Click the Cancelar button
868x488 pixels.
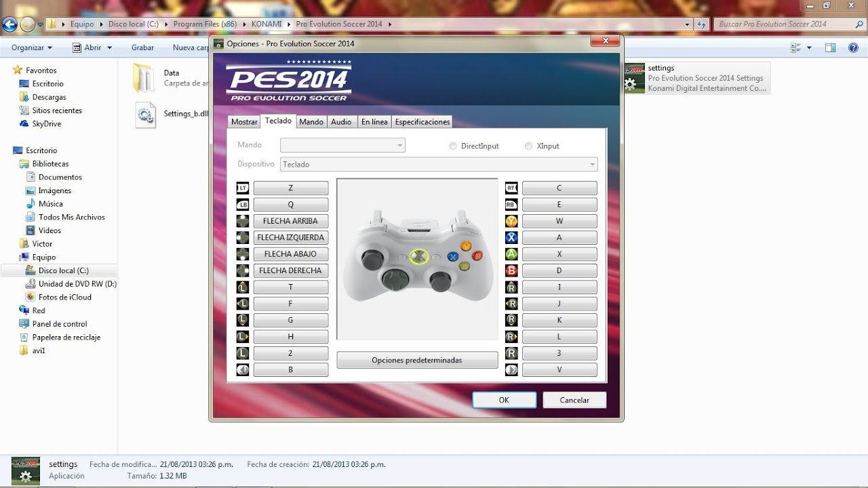tap(574, 400)
